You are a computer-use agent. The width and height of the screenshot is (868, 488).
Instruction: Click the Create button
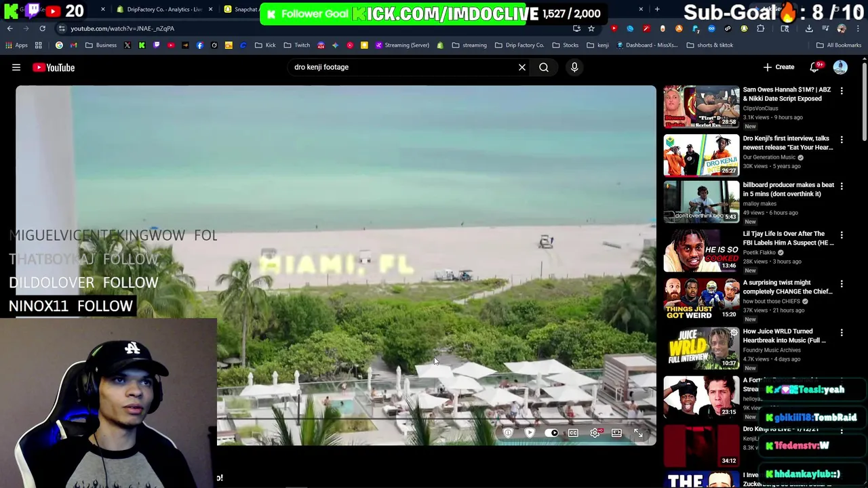(x=779, y=67)
